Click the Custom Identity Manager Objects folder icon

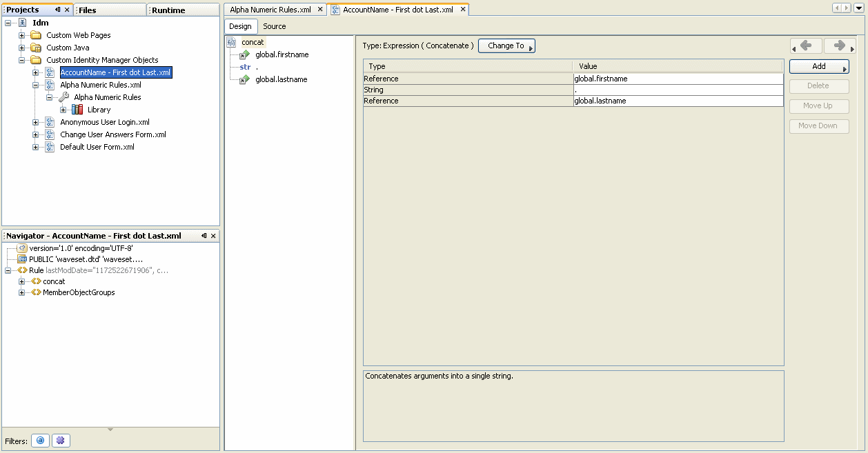tap(36, 60)
